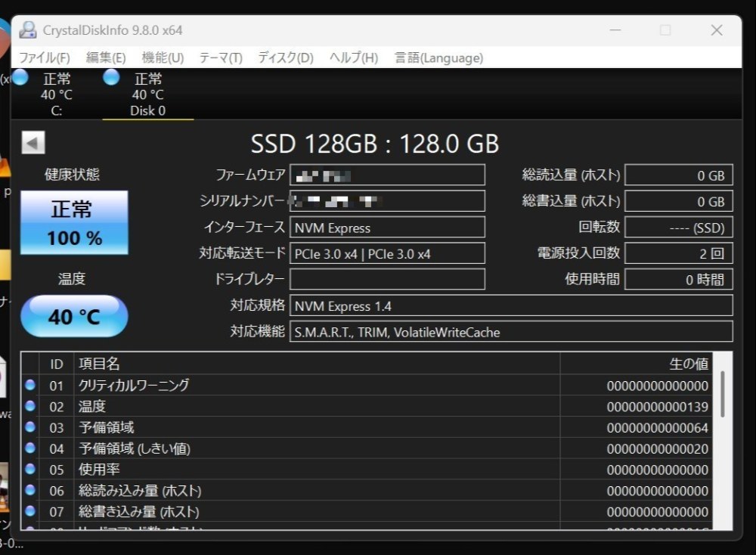756x555 pixels.
Task: Open the 機能(U) menu
Action: (x=163, y=58)
